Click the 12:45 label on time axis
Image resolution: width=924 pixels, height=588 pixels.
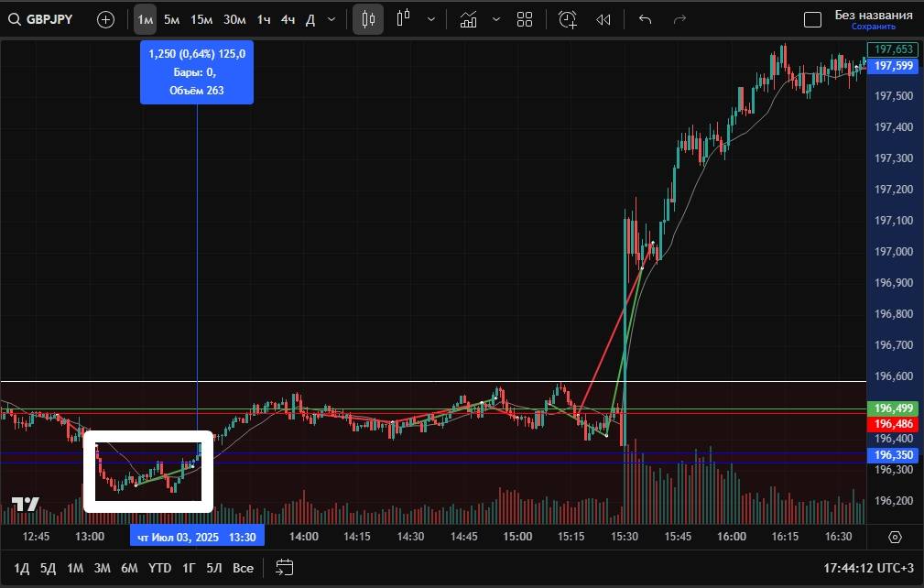tap(36, 537)
